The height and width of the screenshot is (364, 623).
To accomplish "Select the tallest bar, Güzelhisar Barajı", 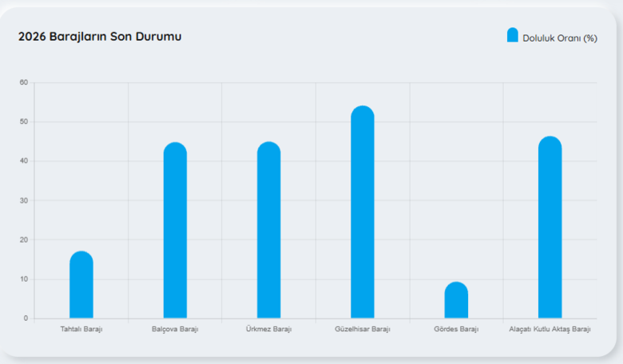I will click(x=363, y=213).
